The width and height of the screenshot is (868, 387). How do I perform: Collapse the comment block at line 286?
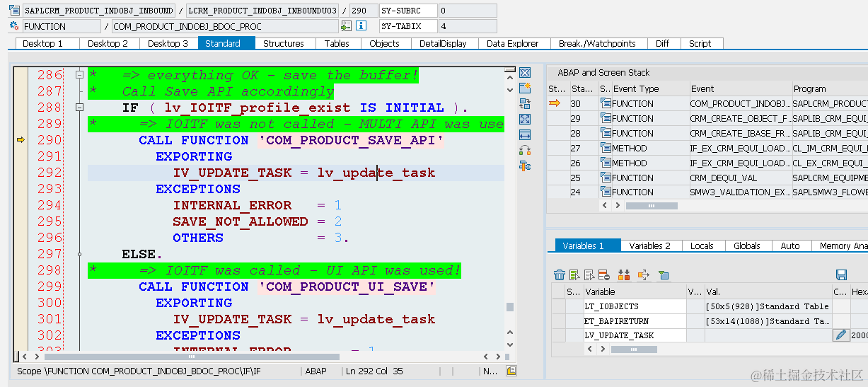79,74
